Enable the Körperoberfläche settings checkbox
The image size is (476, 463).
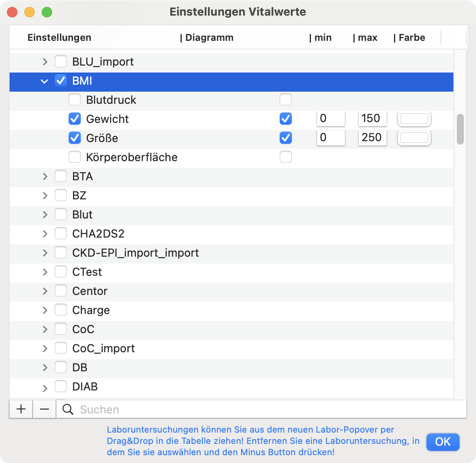click(x=75, y=157)
